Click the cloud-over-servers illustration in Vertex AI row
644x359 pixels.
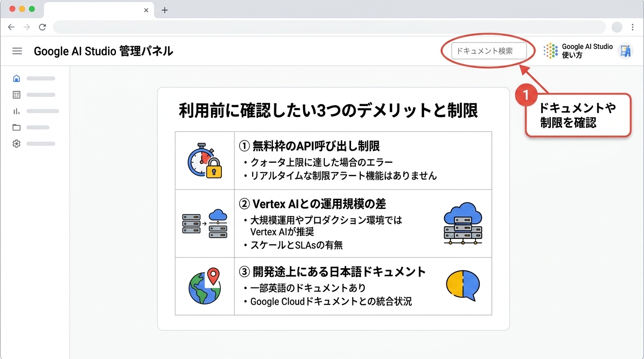click(x=463, y=223)
